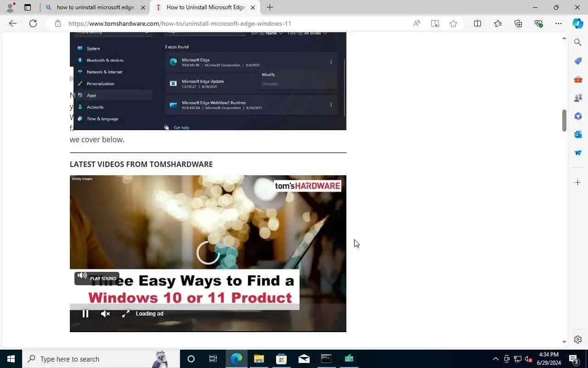The image size is (588, 368).
Task: Click the article vertical scrollbar
Action: pyautogui.click(x=565, y=121)
